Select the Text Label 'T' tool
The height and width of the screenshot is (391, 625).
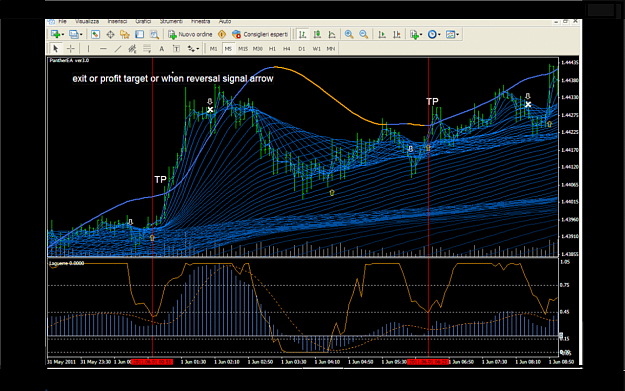176,49
